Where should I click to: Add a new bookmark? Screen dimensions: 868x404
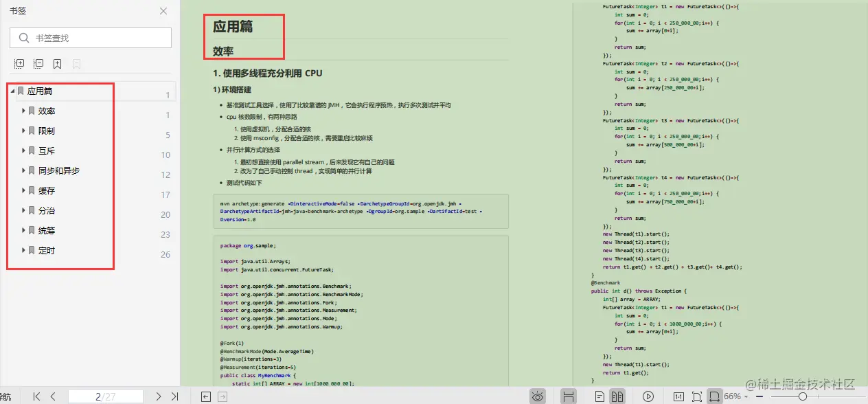point(58,63)
